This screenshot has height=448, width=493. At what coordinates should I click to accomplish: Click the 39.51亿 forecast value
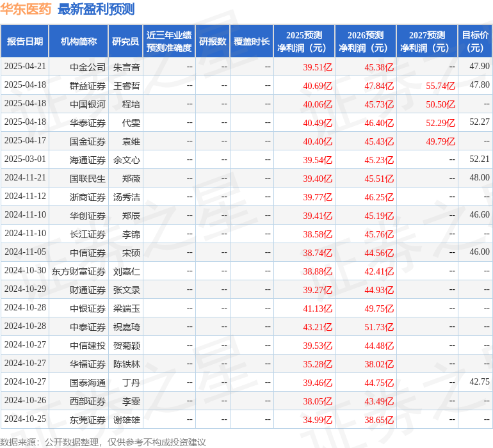coord(318,67)
